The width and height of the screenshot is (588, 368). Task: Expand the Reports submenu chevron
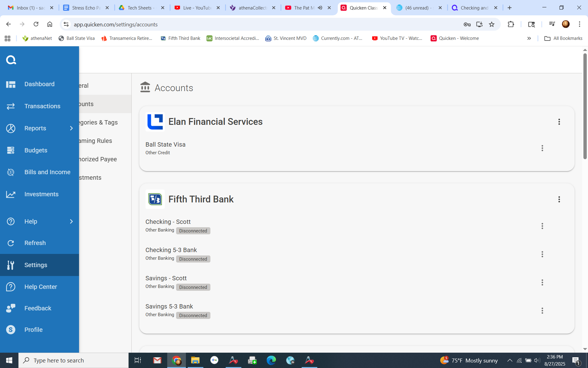tap(71, 128)
